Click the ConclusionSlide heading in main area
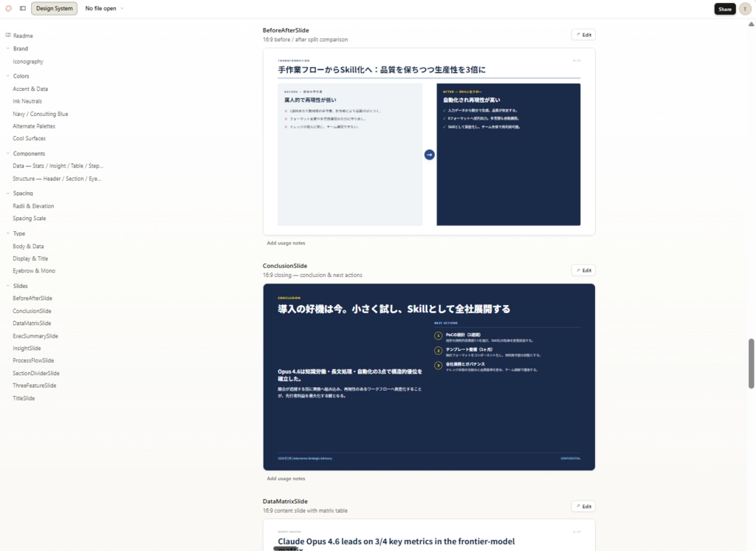Image resolution: width=756 pixels, height=551 pixels. click(x=285, y=266)
